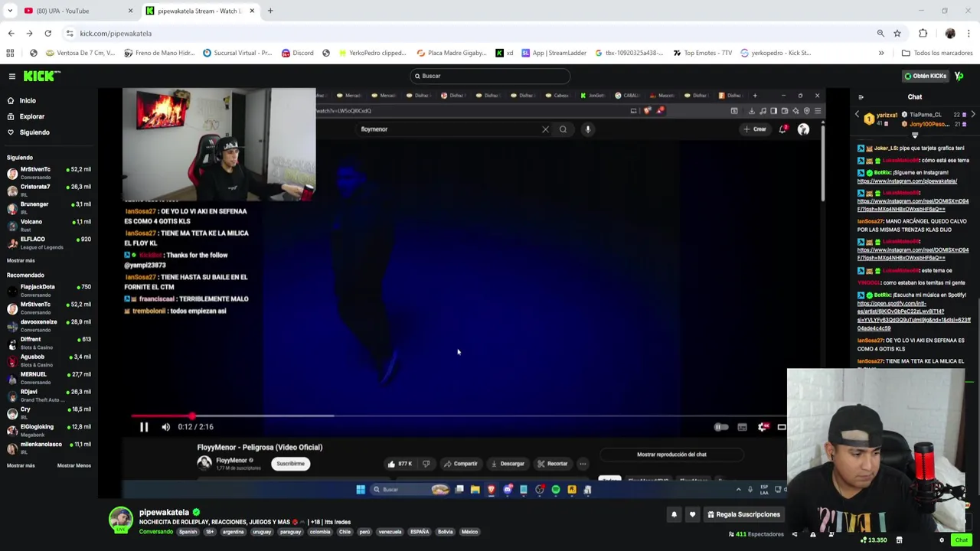The width and height of the screenshot is (980, 551).
Task: Click the Recortar clip button
Action: (x=553, y=464)
